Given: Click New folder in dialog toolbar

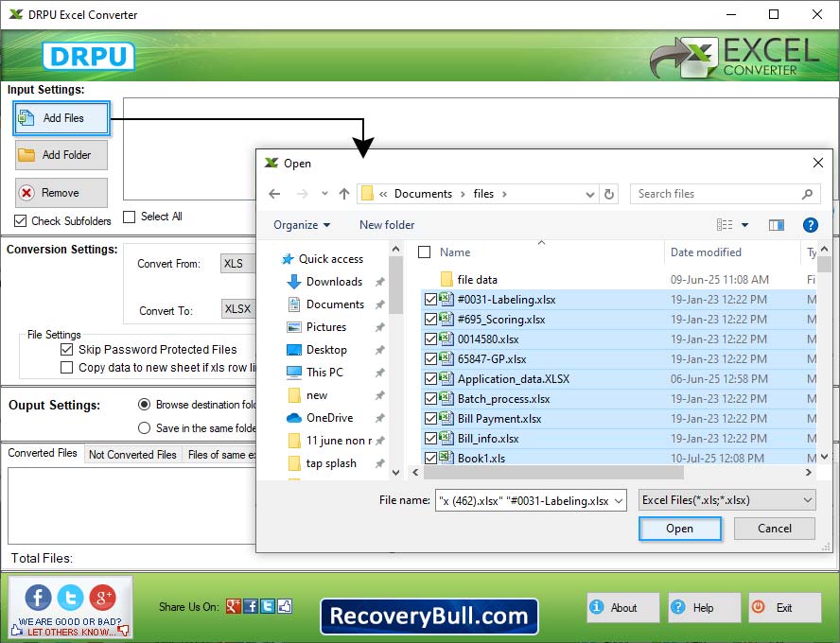Looking at the screenshot, I should point(387,225).
